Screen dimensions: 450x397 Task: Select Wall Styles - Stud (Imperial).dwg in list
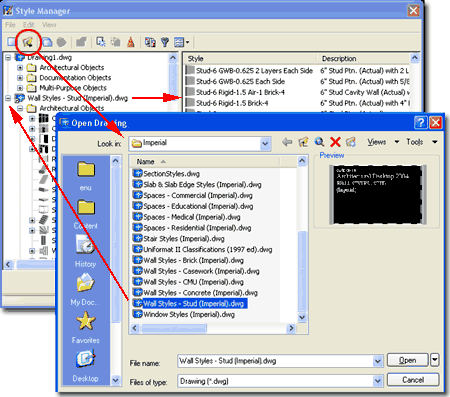190,304
